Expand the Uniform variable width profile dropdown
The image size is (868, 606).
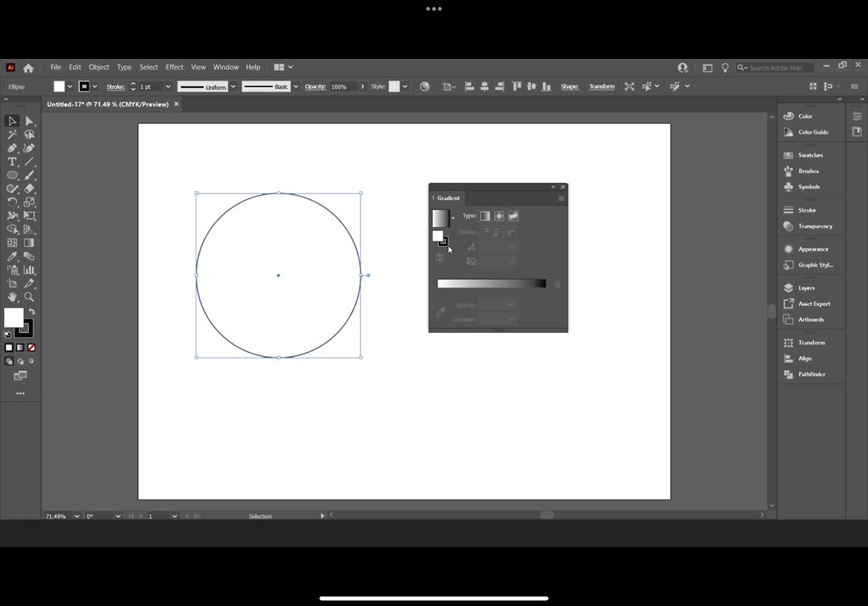[x=233, y=87]
